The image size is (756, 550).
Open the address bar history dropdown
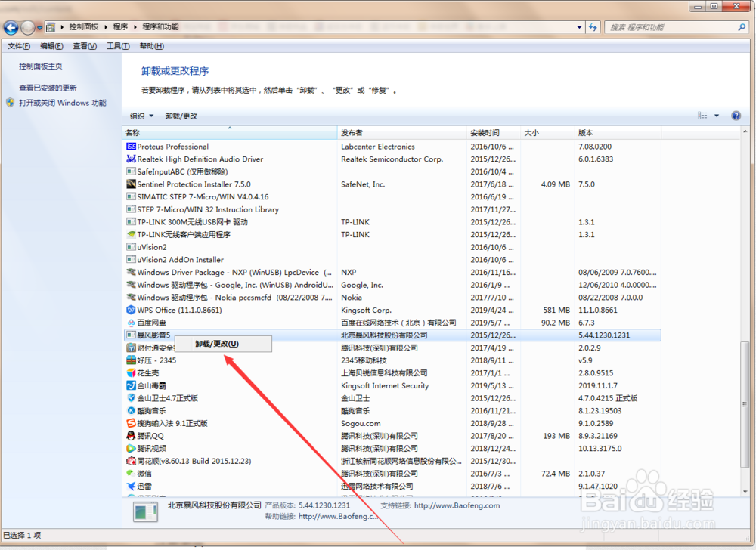[x=580, y=27]
